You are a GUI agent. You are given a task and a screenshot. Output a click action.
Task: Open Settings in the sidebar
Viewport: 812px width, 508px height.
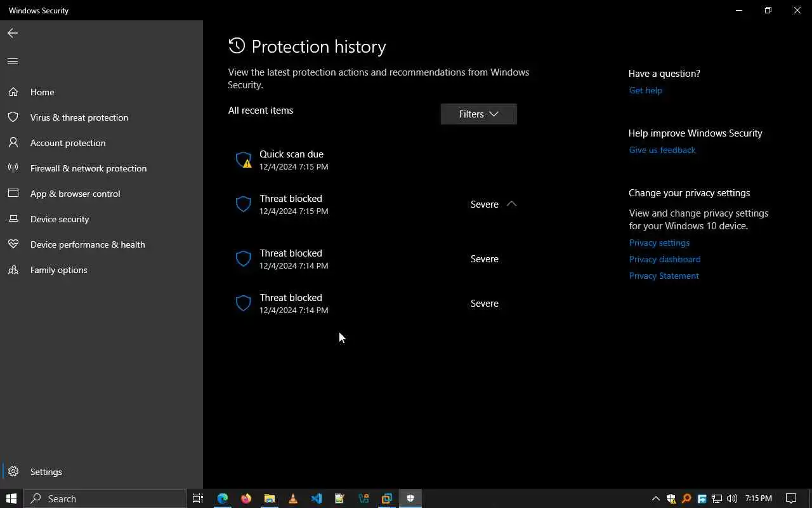(x=101, y=472)
